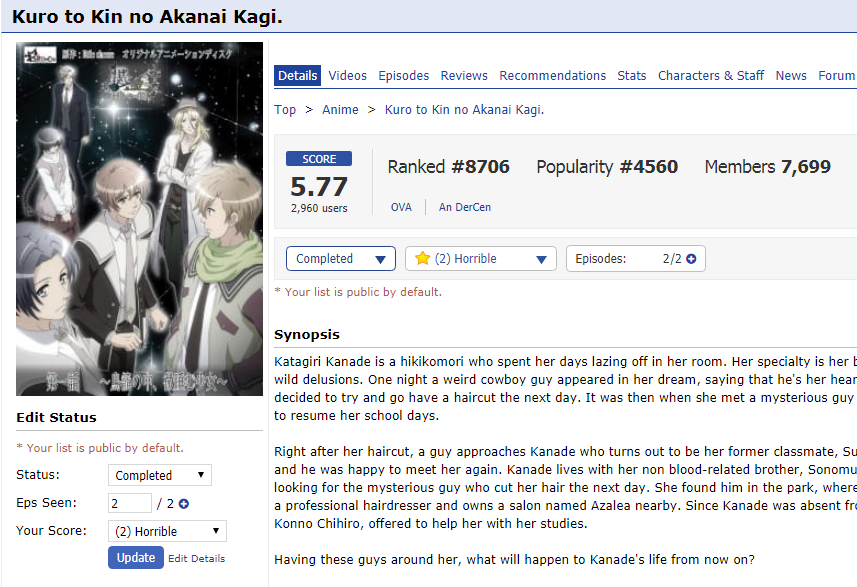Open the Completed status dropdown in the top bar

coord(341,259)
